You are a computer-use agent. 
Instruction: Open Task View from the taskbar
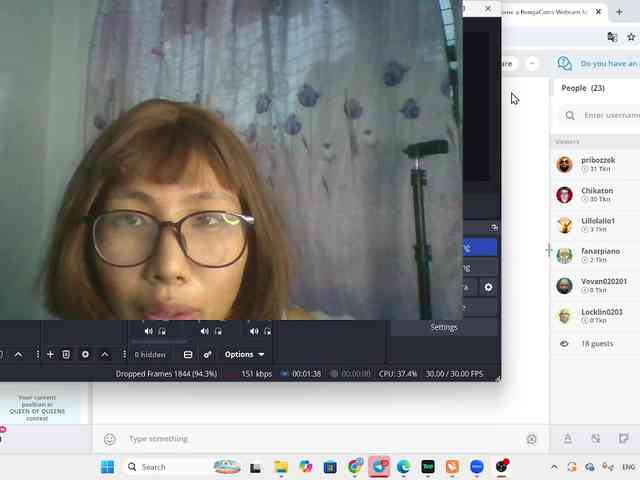256,467
